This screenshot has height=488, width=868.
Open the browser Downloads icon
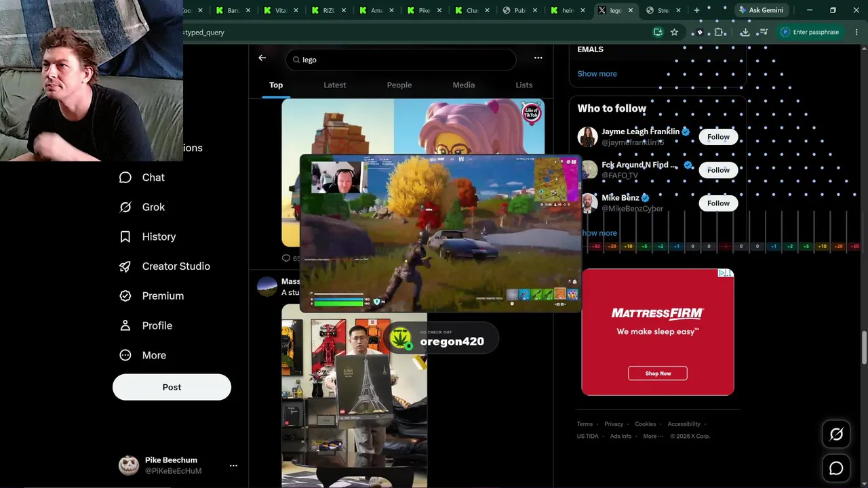tap(745, 32)
